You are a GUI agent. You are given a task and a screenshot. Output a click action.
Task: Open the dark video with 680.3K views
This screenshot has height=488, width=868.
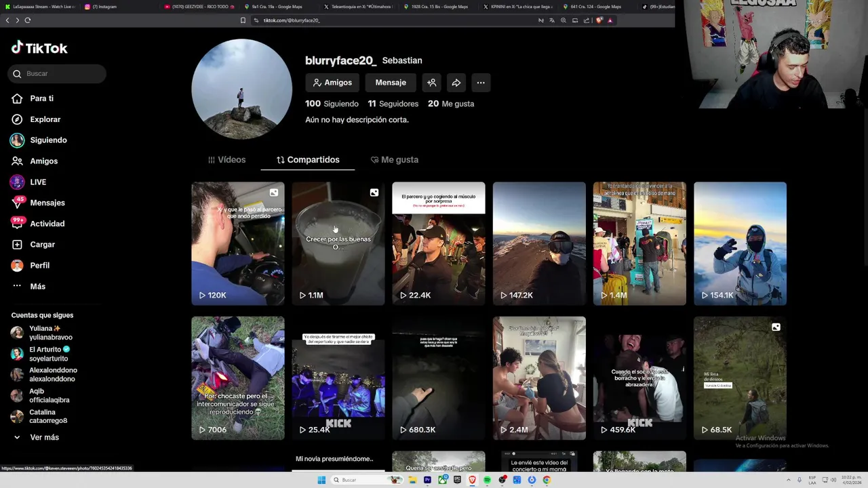point(438,378)
